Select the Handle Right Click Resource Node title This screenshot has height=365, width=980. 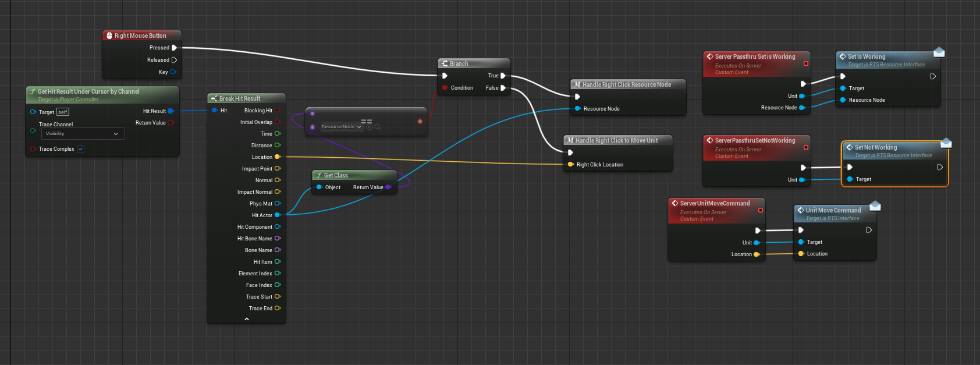627,84
